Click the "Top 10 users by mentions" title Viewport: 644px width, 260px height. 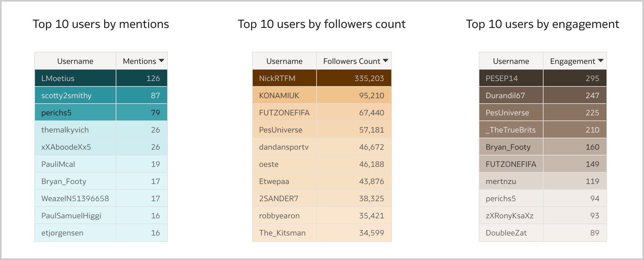tap(101, 24)
